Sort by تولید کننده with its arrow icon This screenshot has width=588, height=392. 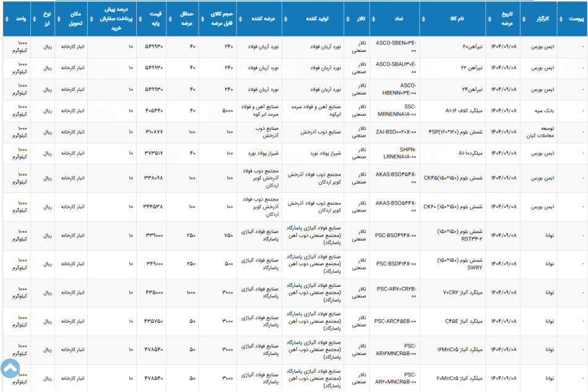pyautogui.click(x=285, y=19)
